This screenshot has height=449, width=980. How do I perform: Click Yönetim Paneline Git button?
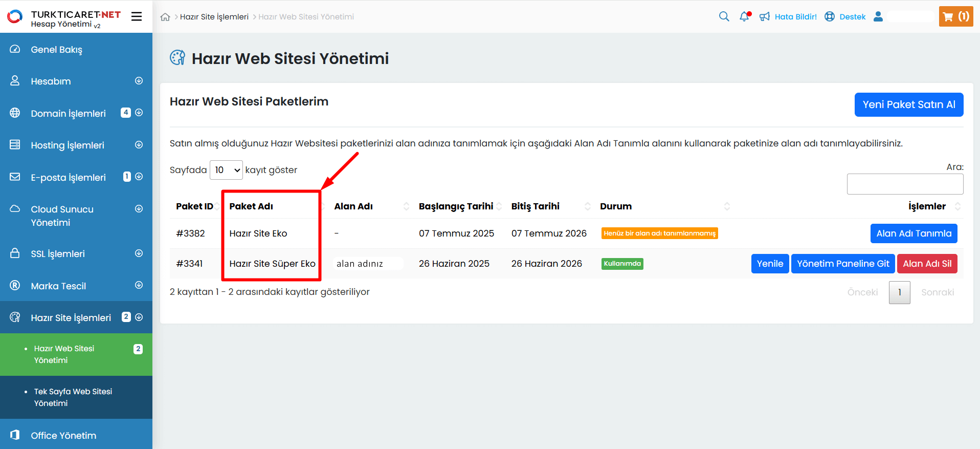pyautogui.click(x=843, y=264)
